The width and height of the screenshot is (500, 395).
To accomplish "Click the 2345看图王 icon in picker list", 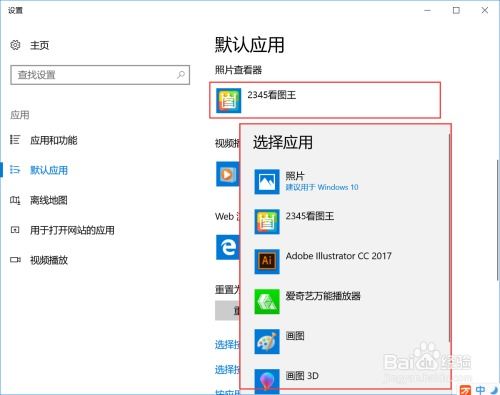I will [x=267, y=222].
